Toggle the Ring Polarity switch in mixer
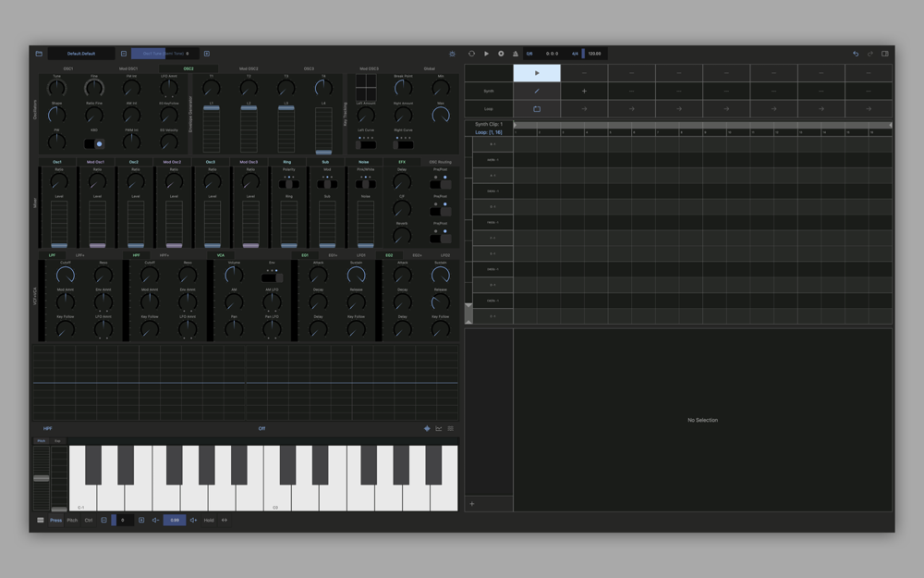This screenshot has height=578, width=924. pyautogui.click(x=289, y=184)
